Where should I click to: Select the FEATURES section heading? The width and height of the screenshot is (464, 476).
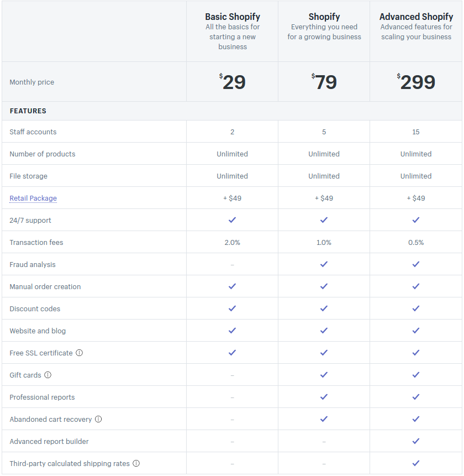(28, 111)
